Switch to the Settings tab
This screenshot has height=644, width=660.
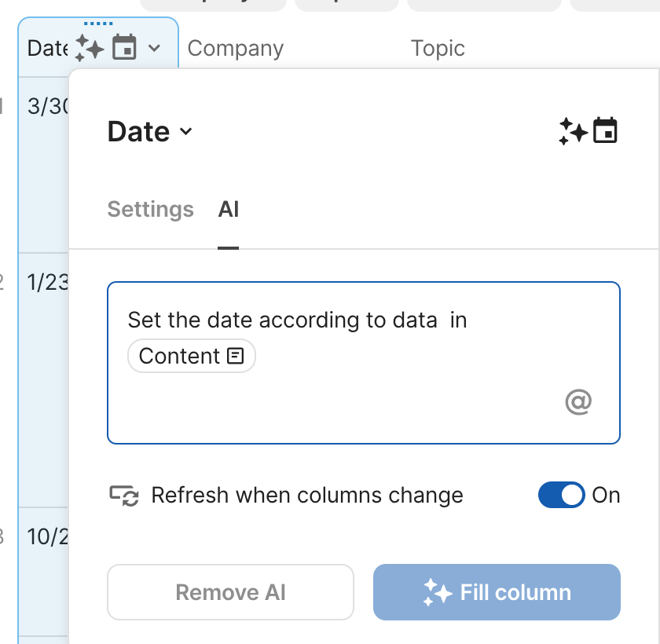[150, 210]
